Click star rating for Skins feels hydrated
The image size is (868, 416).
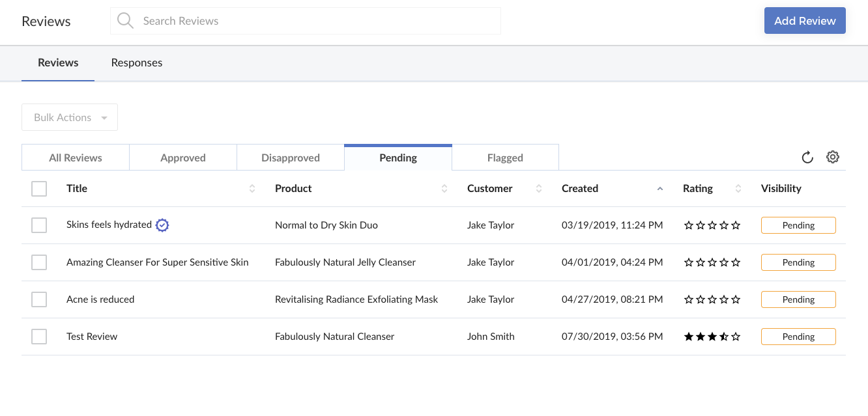coord(712,225)
